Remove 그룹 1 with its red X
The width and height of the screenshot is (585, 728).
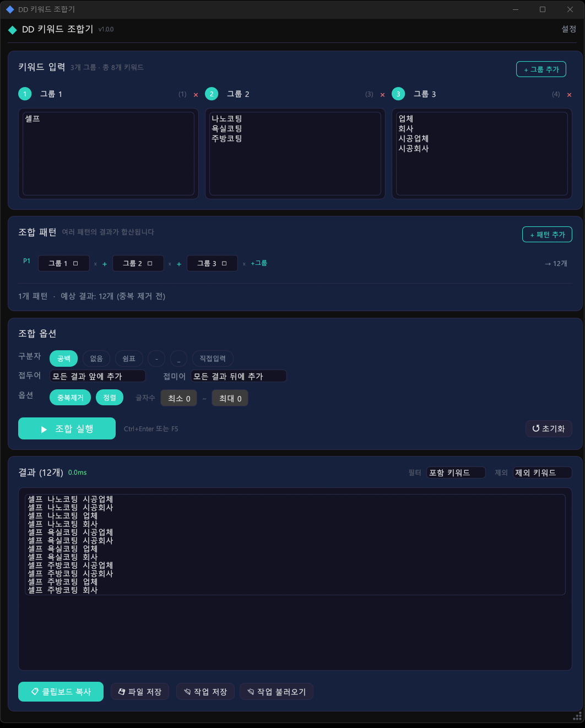[x=196, y=95]
